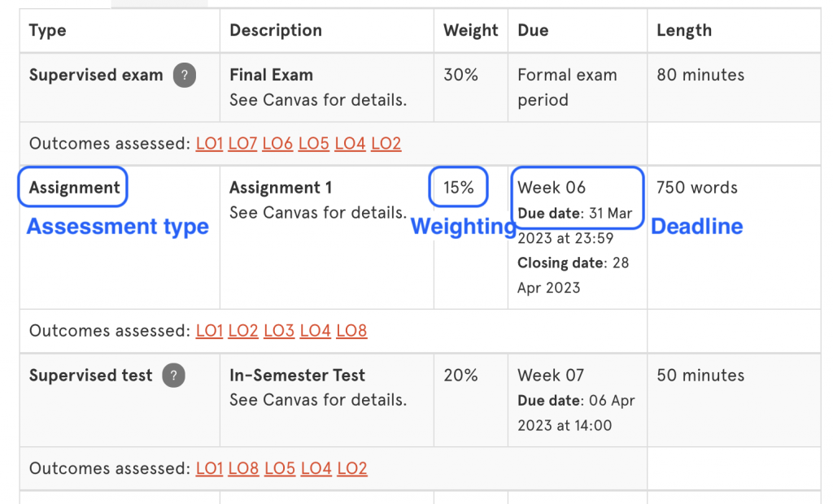Open LO5 in the In-Semester Test outcomes row
Viewport: 833px width, 504px height.
coord(279,468)
